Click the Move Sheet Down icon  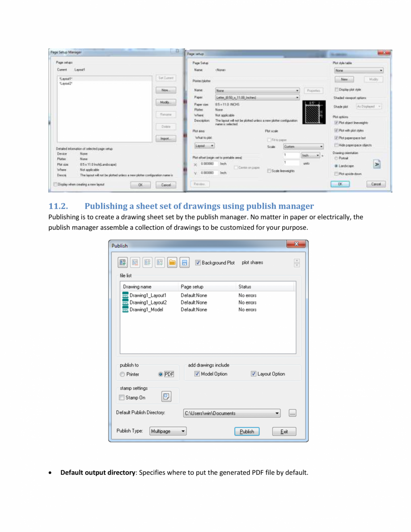160,262
